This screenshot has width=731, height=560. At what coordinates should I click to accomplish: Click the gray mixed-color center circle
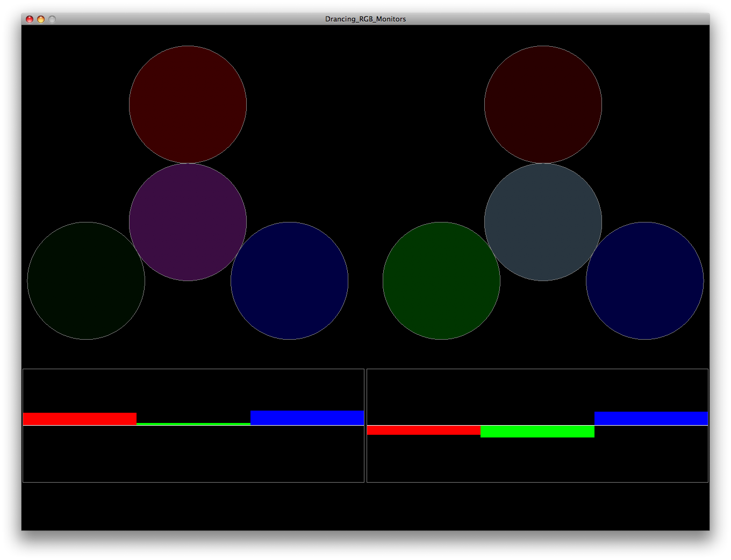(x=543, y=221)
